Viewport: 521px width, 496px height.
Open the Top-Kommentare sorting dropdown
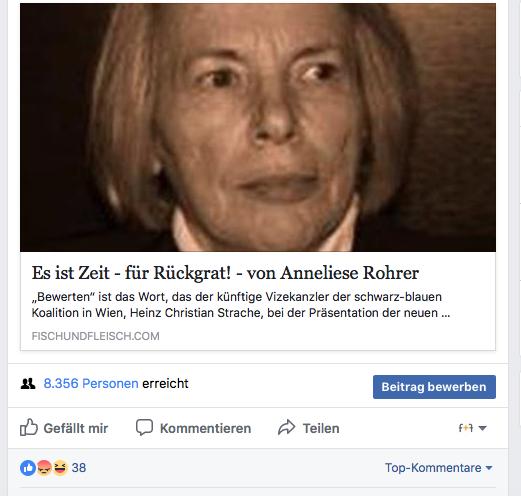439,468
